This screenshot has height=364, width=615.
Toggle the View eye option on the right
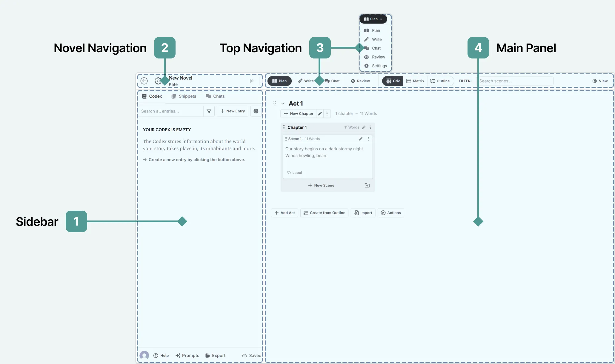click(x=600, y=81)
